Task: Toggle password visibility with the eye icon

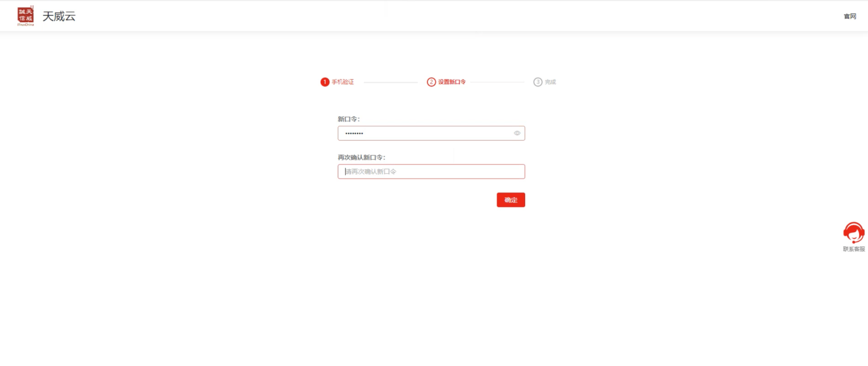Action: [517, 133]
